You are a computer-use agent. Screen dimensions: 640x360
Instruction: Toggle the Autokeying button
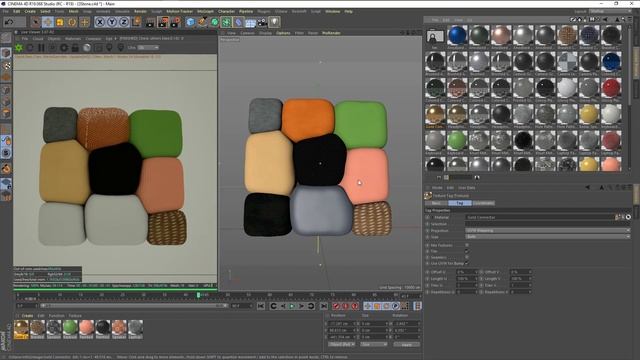point(345,306)
